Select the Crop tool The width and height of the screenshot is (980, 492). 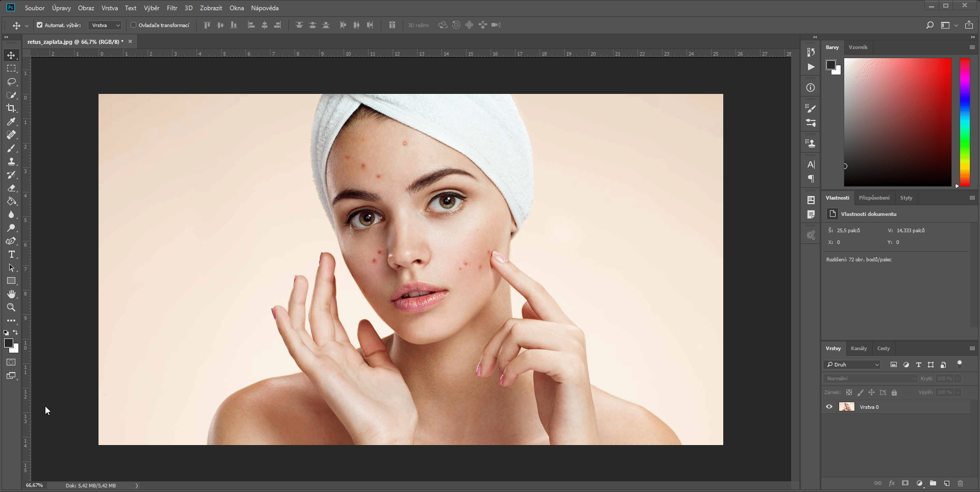11,108
